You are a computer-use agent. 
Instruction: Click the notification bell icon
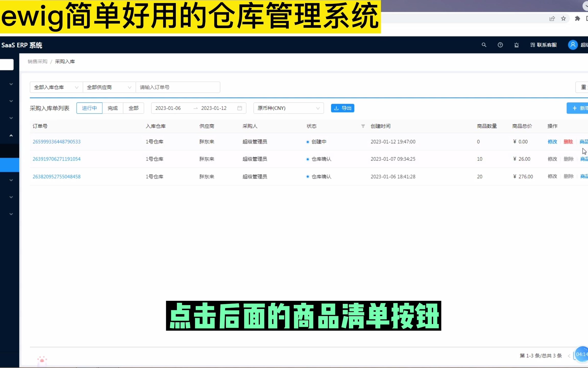(517, 45)
